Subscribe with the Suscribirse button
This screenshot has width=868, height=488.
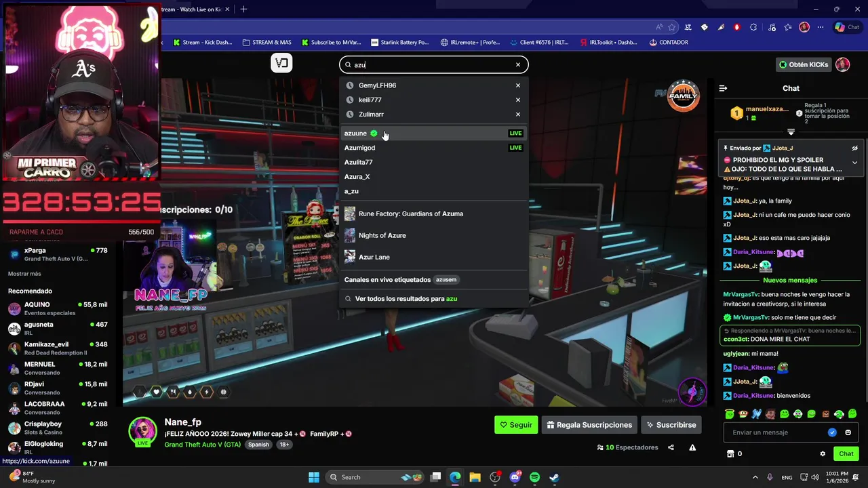click(671, 425)
